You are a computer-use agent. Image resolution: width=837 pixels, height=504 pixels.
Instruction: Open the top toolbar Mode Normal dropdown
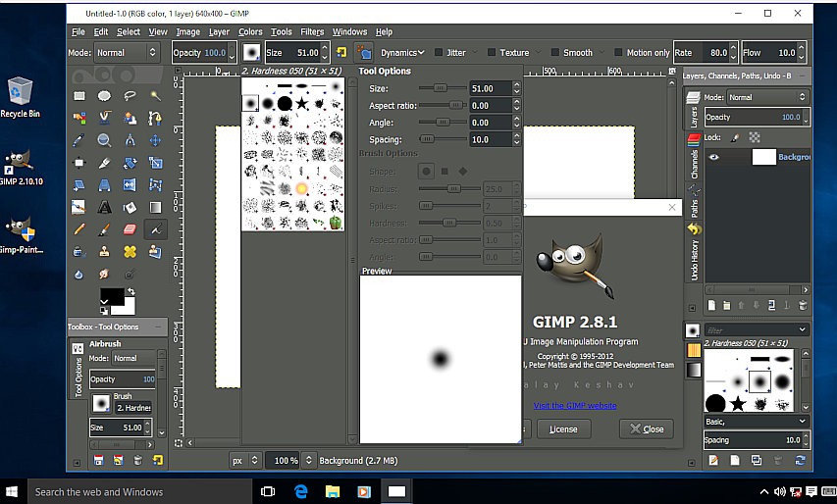click(x=127, y=52)
